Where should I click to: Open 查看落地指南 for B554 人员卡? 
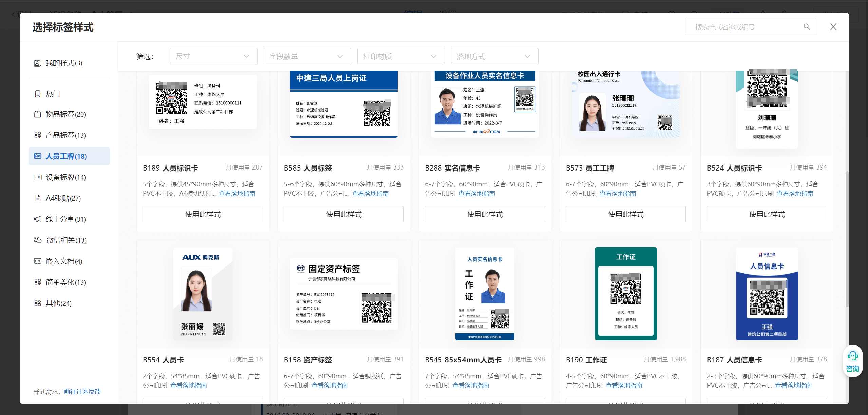pos(188,386)
